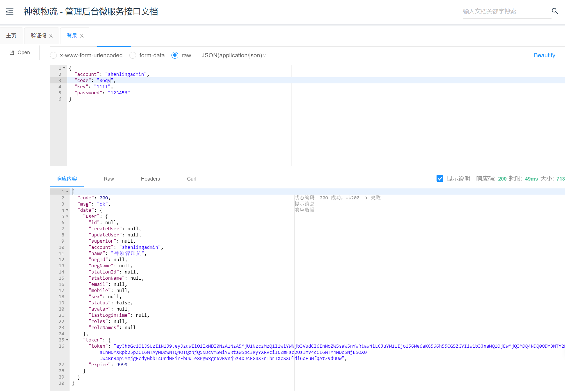Collapse the "user" object fold arrow

67,216
